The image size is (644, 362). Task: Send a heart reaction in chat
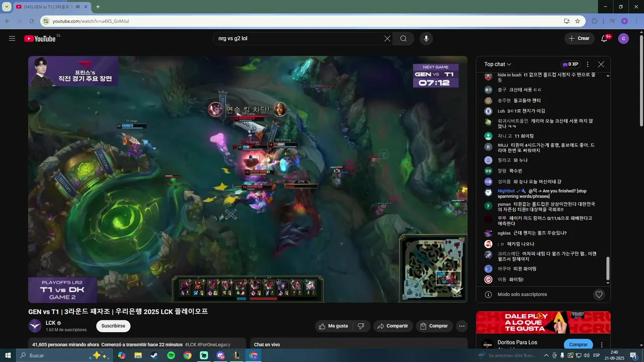coord(599,295)
